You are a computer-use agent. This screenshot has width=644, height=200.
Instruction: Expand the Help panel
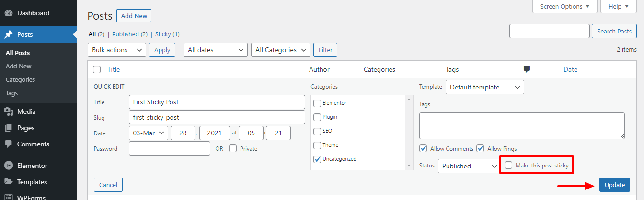point(619,6)
